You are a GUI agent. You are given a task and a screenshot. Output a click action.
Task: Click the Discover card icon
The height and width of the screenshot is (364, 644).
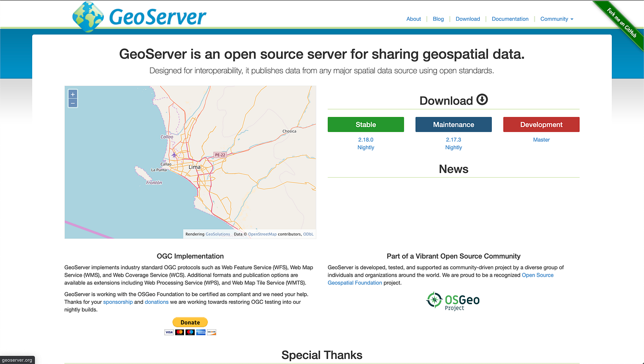212,332
